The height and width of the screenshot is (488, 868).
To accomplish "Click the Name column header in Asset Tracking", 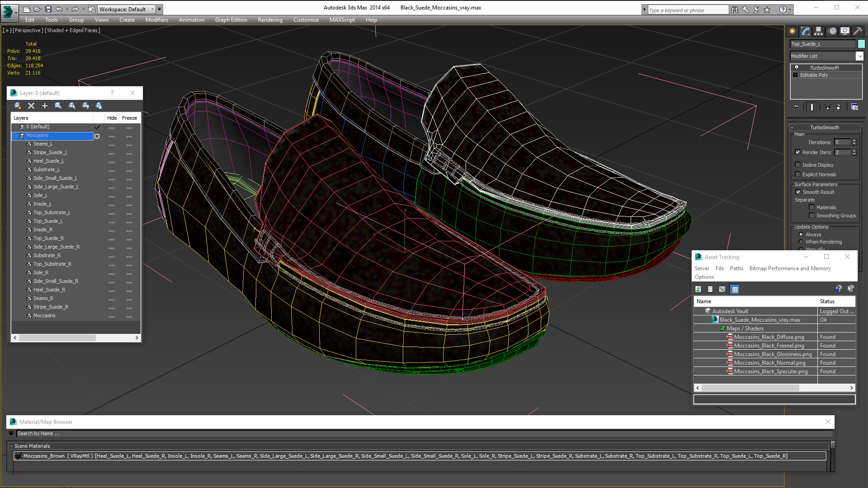I will [755, 301].
